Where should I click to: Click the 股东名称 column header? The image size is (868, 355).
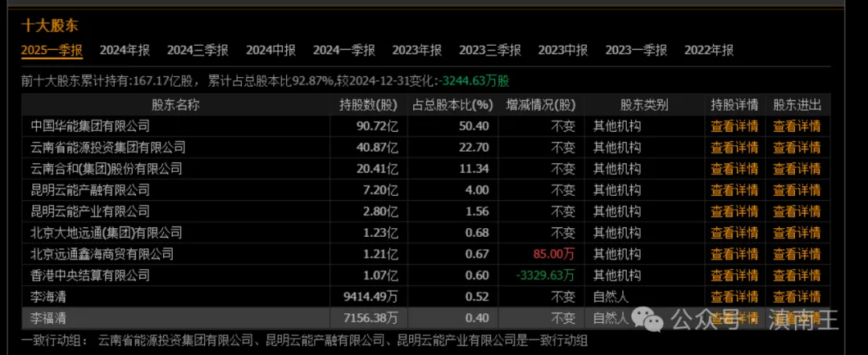tap(175, 105)
